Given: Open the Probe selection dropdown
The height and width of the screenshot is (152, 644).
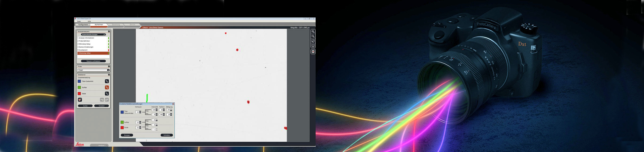Looking at the screenshot, I should [x=93, y=70].
